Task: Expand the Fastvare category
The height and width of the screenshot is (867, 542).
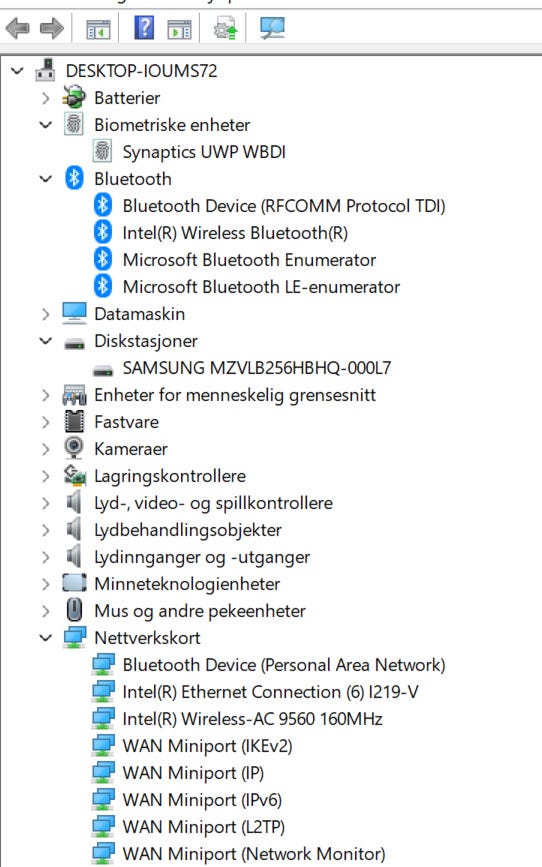Action: 46,422
